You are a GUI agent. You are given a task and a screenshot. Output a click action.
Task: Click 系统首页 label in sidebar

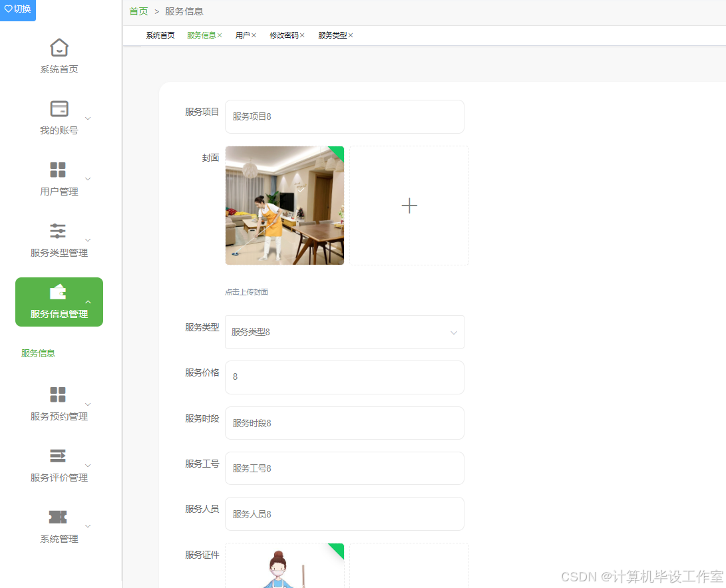point(59,69)
